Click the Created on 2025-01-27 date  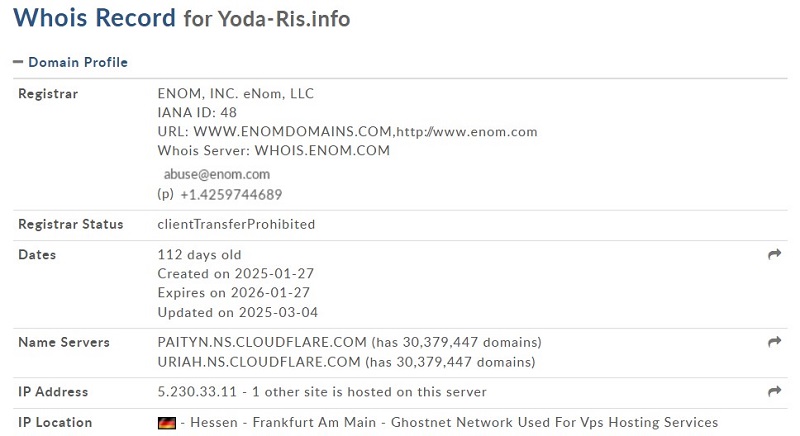pos(236,274)
